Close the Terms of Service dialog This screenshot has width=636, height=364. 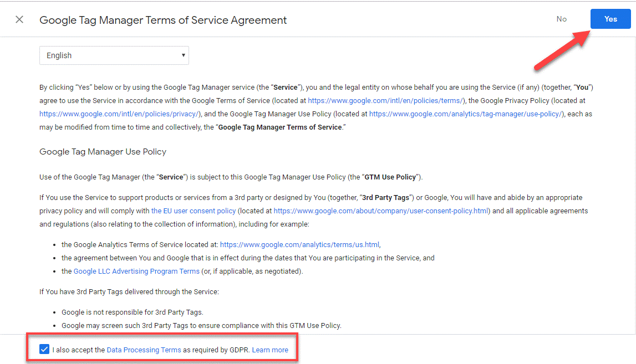19,19
